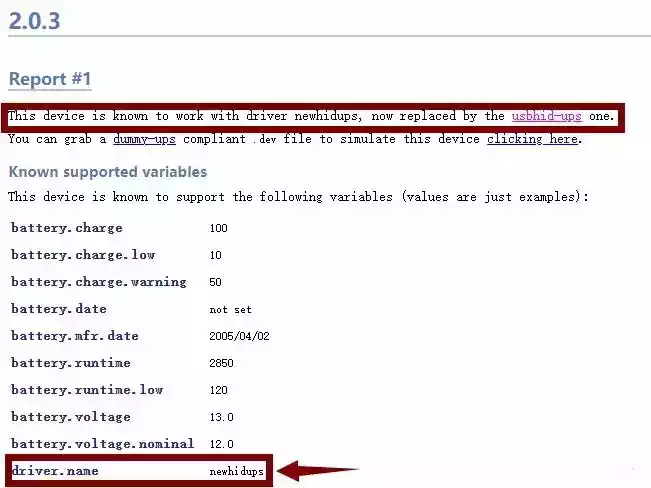This screenshot has height=488, width=651.
Task: Click the Known supported variables heading
Action: (x=108, y=172)
